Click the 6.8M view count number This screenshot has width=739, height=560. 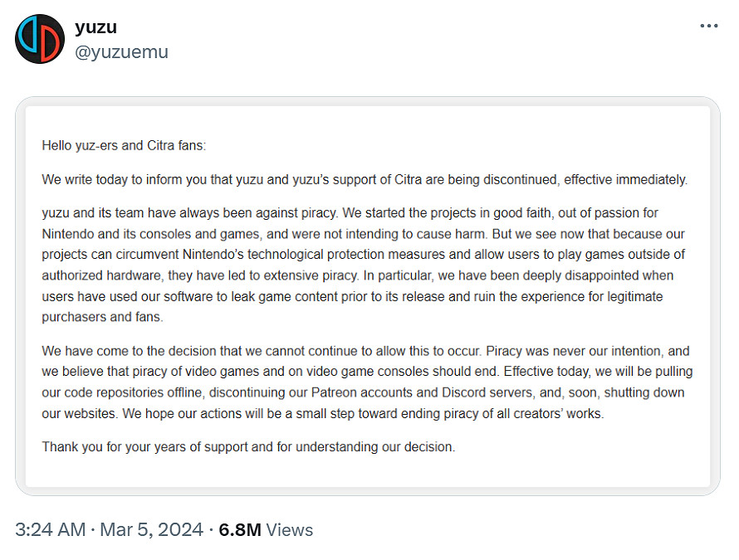click(x=241, y=529)
